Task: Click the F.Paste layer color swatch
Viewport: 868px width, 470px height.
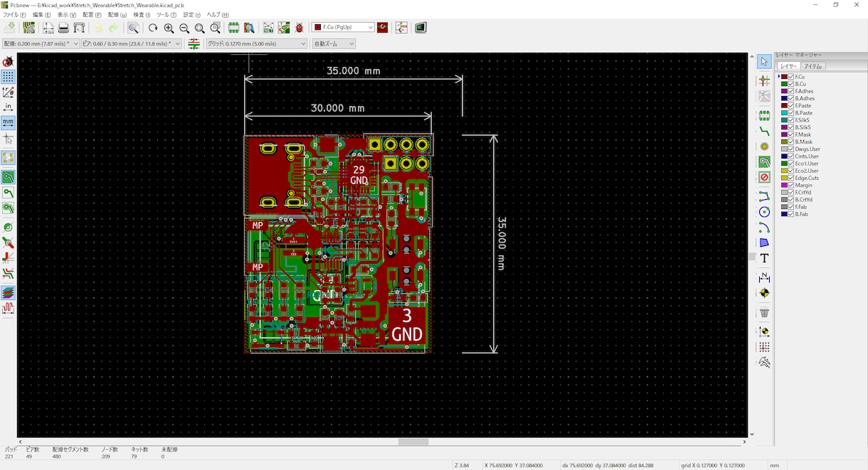Action: [784, 106]
